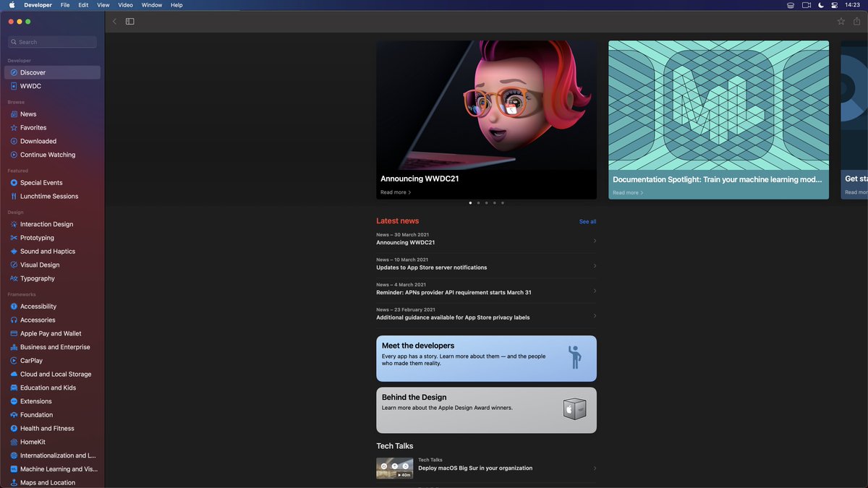
Task: Click chevron for App Store privacy labels row
Action: [x=595, y=315]
